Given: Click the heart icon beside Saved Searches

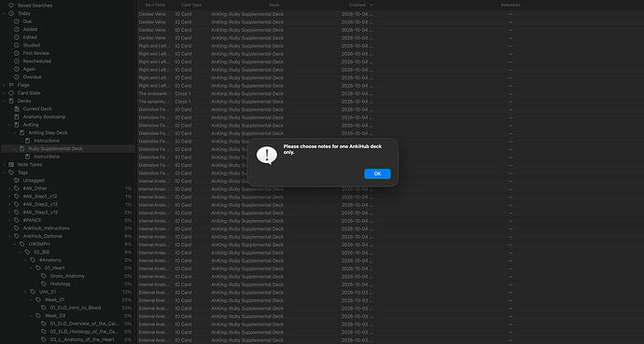Looking at the screenshot, I should coord(11,6).
